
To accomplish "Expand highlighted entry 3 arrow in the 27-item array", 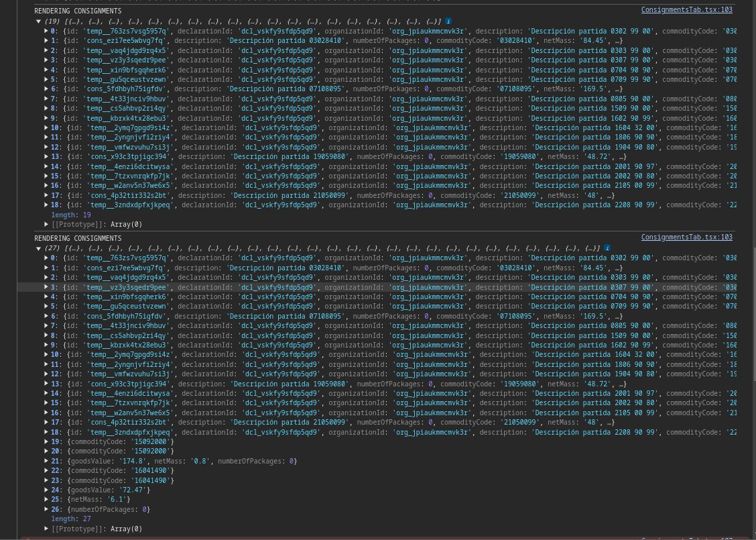I will tap(46, 287).
